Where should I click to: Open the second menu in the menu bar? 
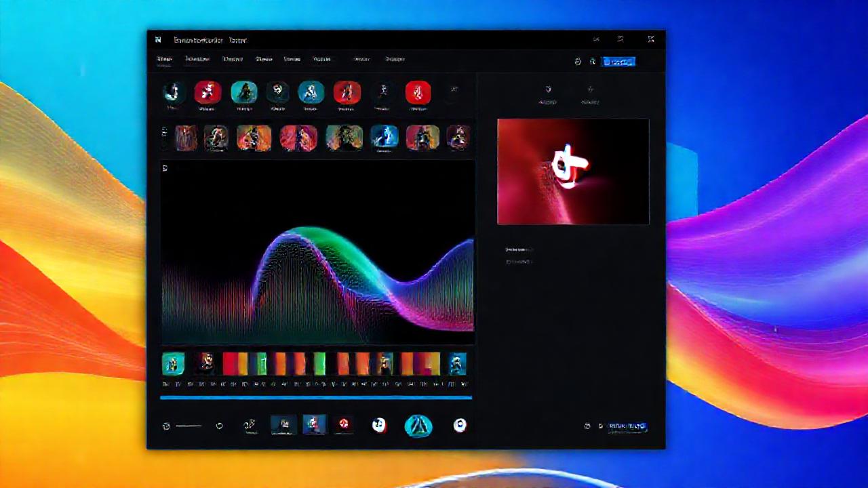(x=197, y=59)
